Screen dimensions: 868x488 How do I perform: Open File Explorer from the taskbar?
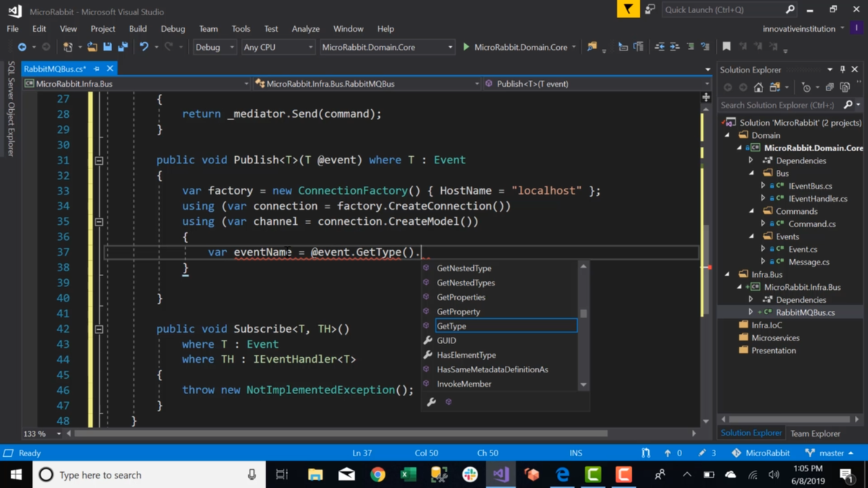(x=315, y=475)
